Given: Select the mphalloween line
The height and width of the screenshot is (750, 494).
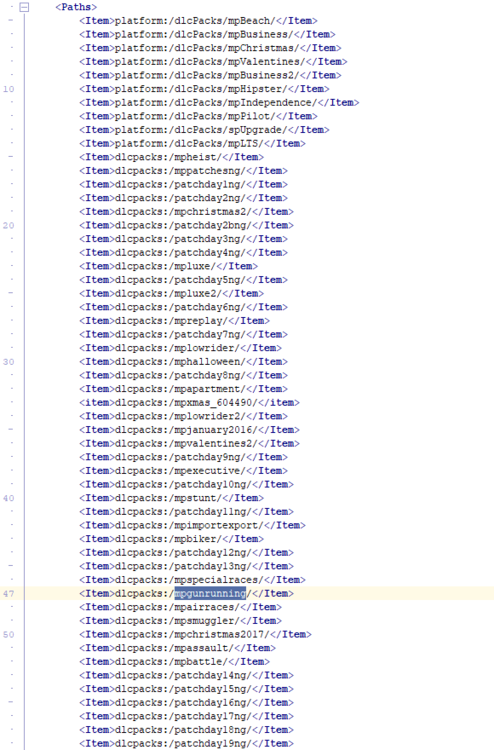Looking at the screenshot, I should 184,362.
